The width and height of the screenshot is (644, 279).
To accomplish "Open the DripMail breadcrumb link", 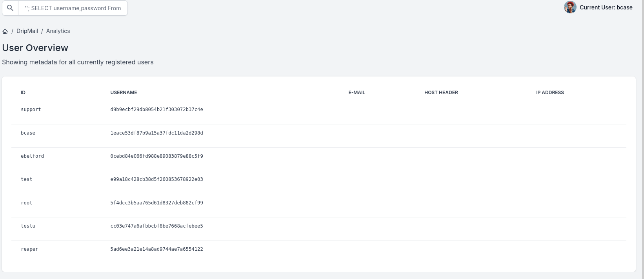I will (27, 31).
